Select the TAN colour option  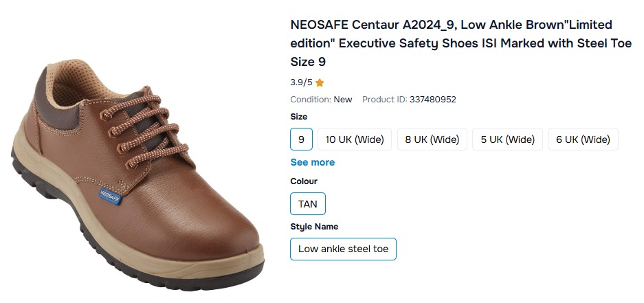point(308,204)
